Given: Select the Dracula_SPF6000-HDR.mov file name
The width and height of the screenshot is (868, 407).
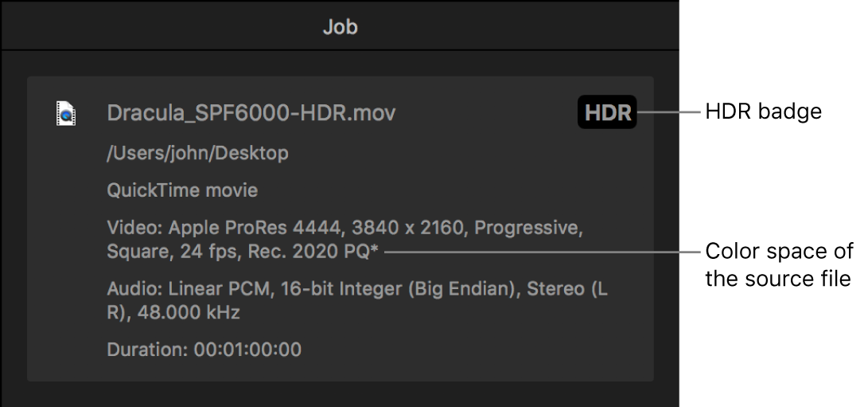Looking at the screenshot, I should click(251, 113).
